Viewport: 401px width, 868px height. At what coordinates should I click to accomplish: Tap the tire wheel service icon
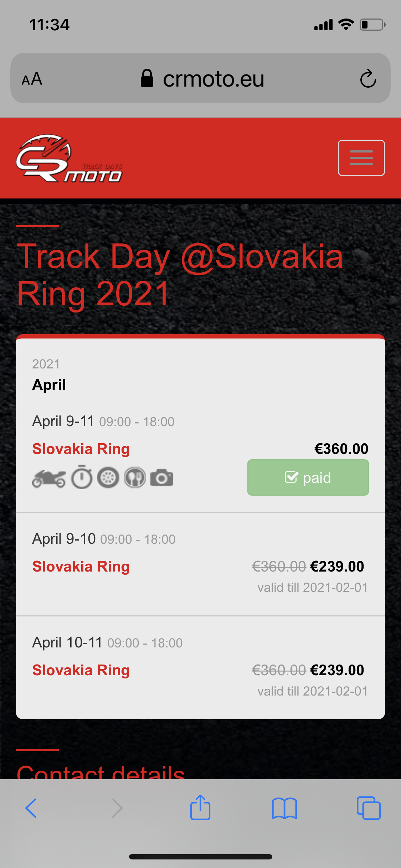(108, 477)
